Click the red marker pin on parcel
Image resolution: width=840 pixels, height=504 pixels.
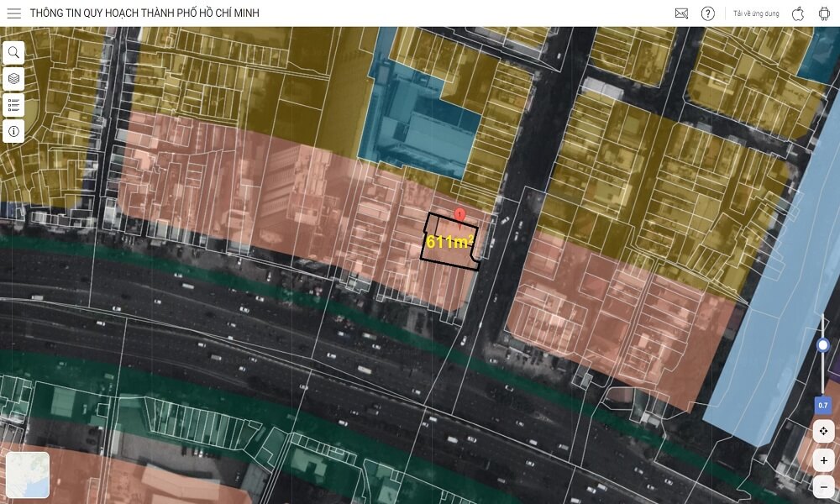click(x=459, y=215)
